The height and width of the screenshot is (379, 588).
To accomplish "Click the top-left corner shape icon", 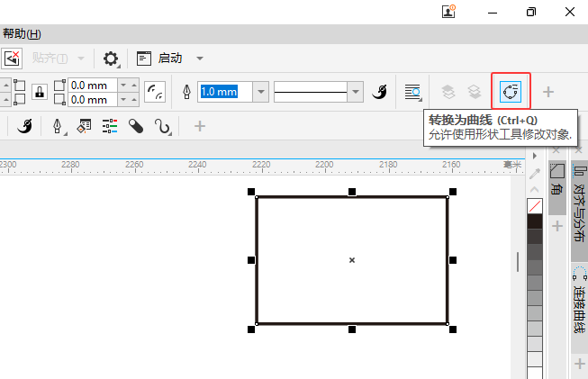I will pos(20,86).
